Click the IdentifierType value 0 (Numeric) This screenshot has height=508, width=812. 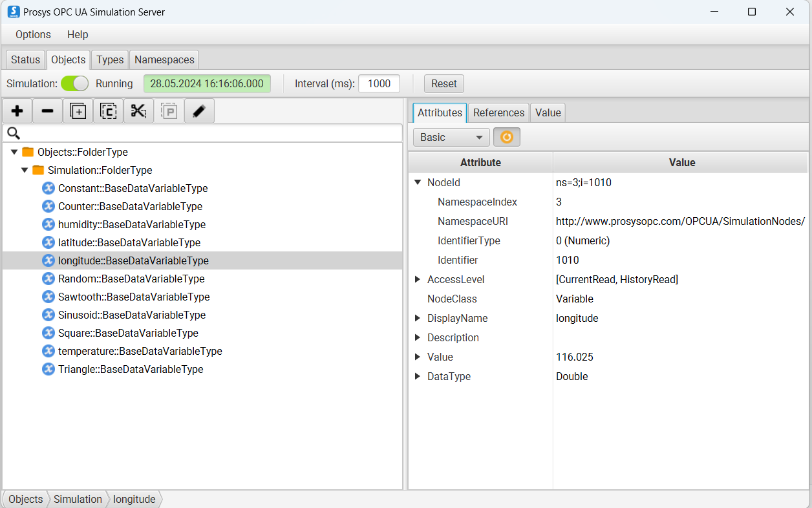[583, 240]
